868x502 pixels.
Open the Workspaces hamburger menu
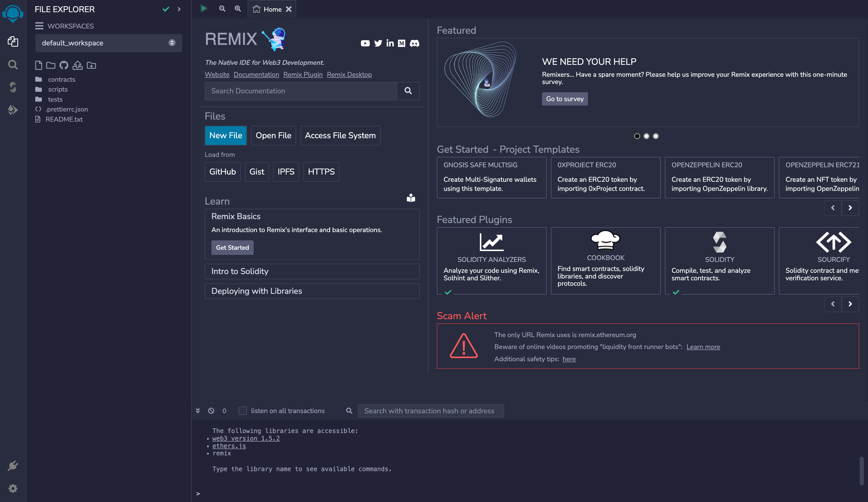(x=39, y=26)
